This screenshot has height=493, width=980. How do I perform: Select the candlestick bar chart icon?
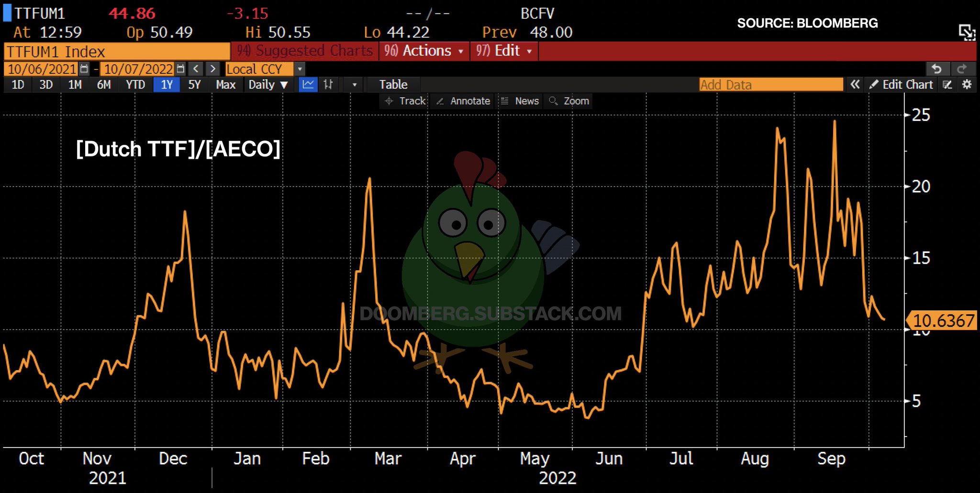[328, 85]
